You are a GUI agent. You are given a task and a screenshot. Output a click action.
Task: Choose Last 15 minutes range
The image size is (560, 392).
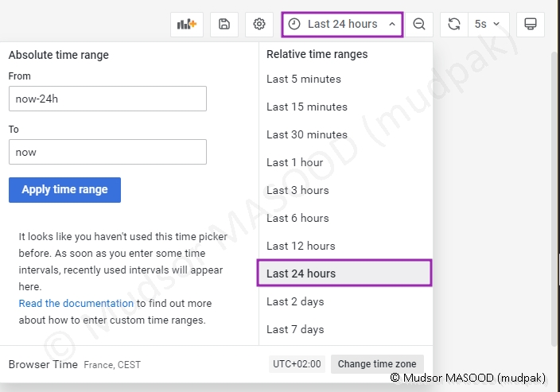point(307,107)
